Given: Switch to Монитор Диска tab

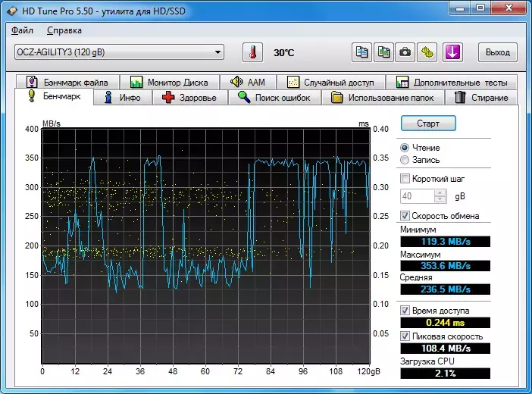Looking at the screenshot, I should point(169,82).
